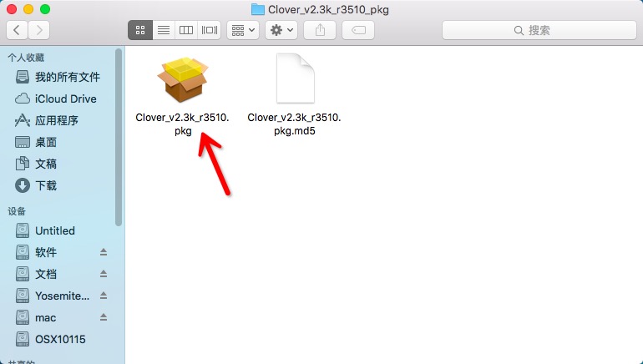Click the forward navigation arrow
Screen dimensions: 643x364
click(x=39, y=30)
